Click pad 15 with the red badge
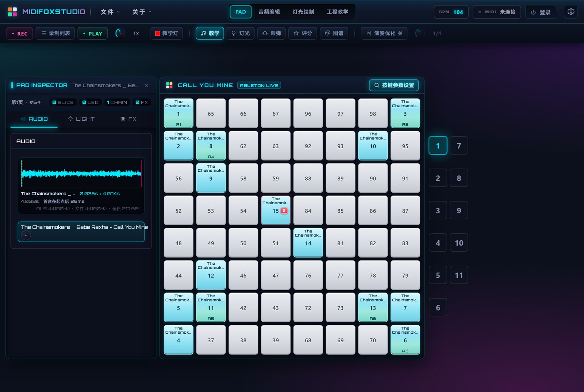The image size is (584, 392). tap(276, 210)
